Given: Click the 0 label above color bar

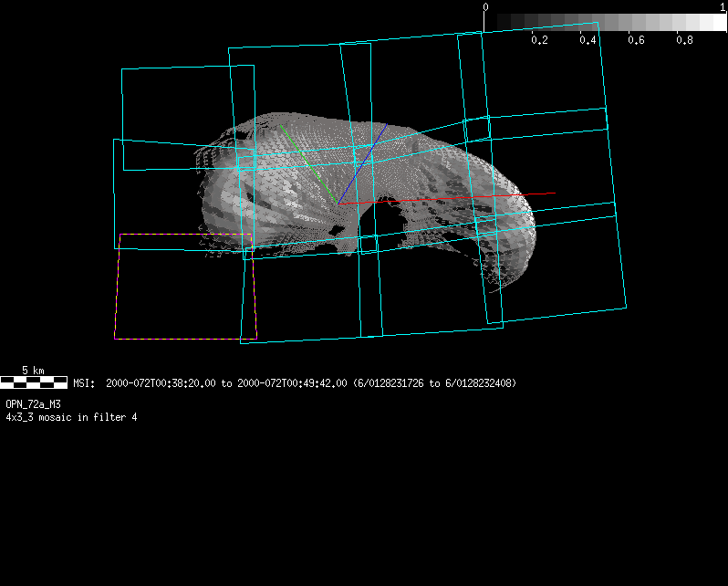Looking at the screenshot, I should click(x=486, y=6).
